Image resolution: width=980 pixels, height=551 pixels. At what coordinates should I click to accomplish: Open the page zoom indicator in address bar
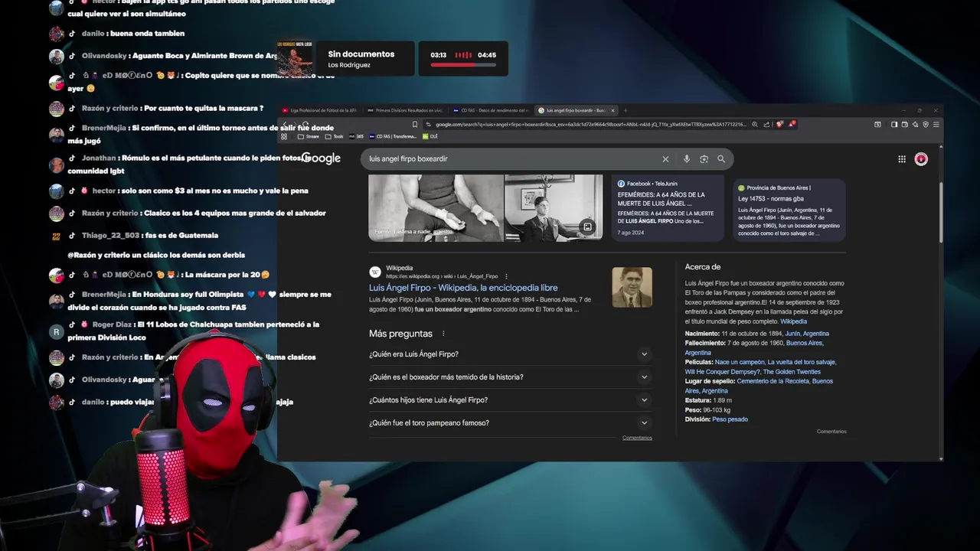755,124
